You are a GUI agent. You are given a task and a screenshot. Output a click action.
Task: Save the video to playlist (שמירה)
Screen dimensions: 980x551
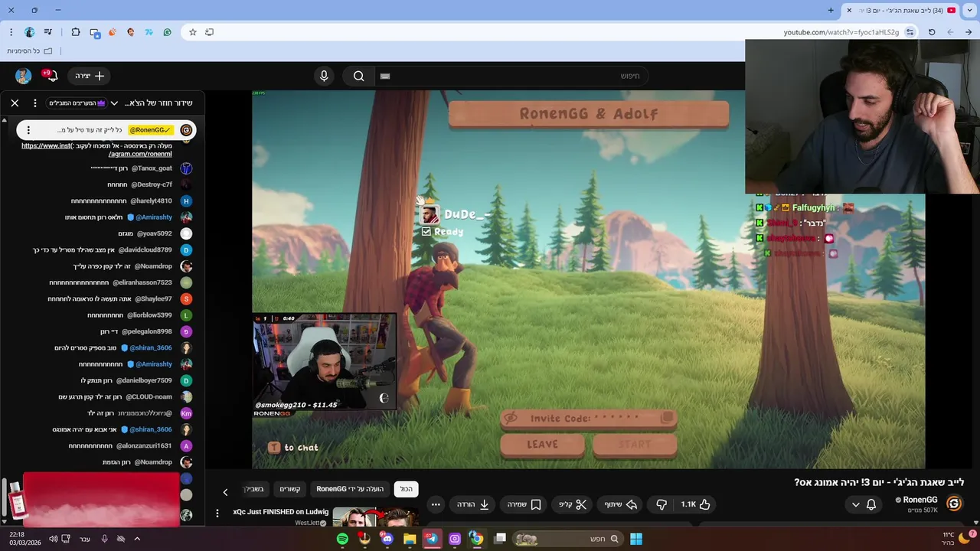pyautogui.click(x=524, y=504)
